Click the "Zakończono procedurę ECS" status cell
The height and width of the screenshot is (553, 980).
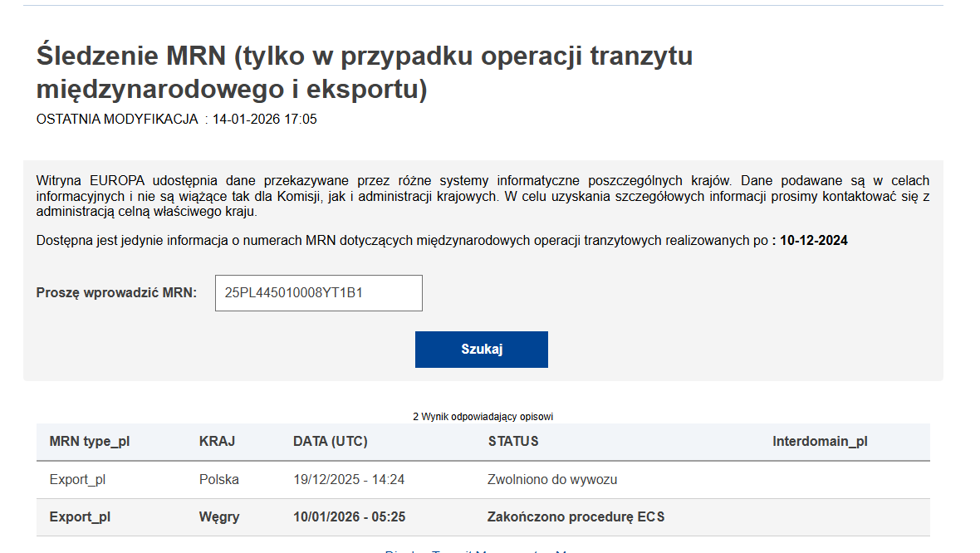576,517
